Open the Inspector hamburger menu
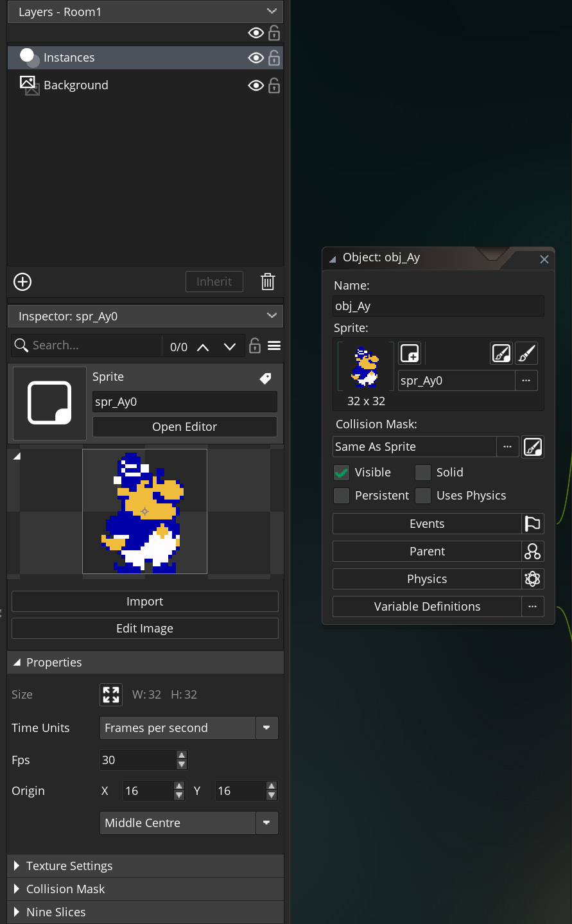 click(x=274, y=346)
